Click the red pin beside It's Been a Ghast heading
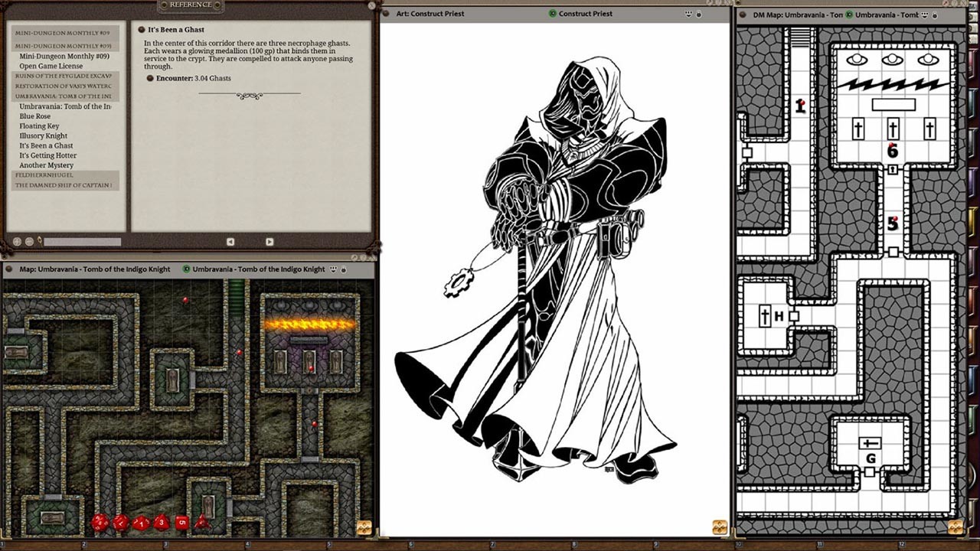Image resolution: width=980 pixels, height=551 pixels. pos(141,30)
